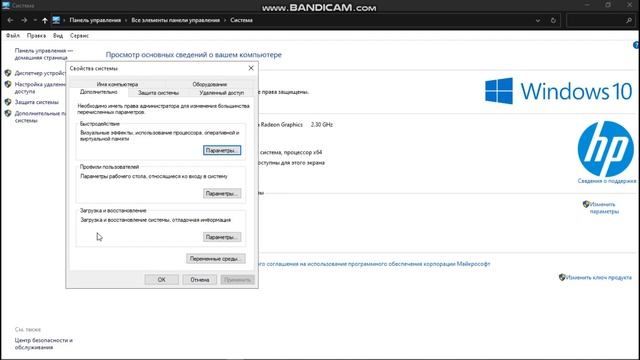Click shield icon beside Настройка удаленного доступа
The width and height of the screenshot is (640, 360).
coord(8,84)
